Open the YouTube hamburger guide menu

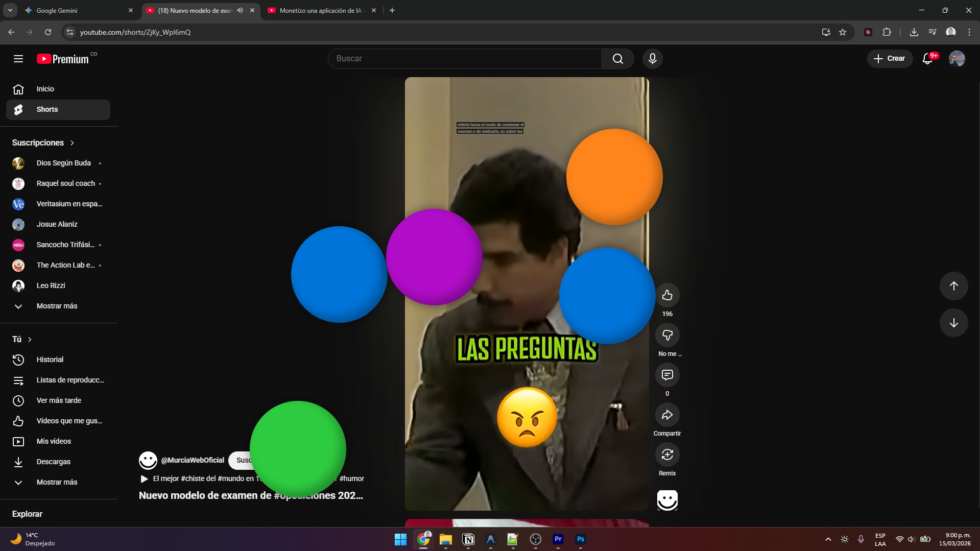(18, 59)
